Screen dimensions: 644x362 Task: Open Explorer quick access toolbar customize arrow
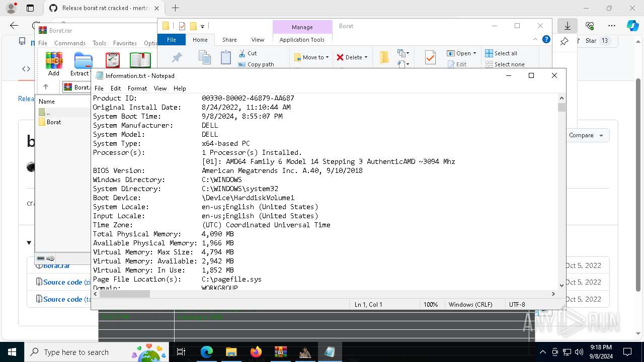point(202,26)
